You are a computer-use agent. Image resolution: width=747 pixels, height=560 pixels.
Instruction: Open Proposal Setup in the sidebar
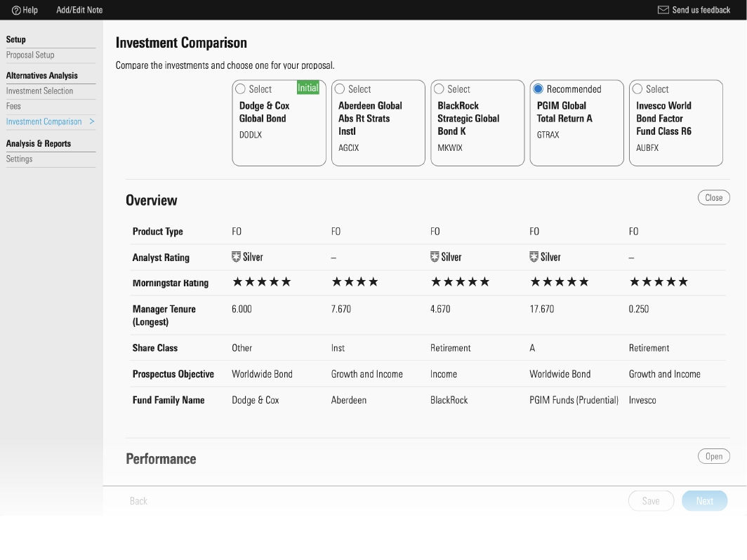pos(30,55)
